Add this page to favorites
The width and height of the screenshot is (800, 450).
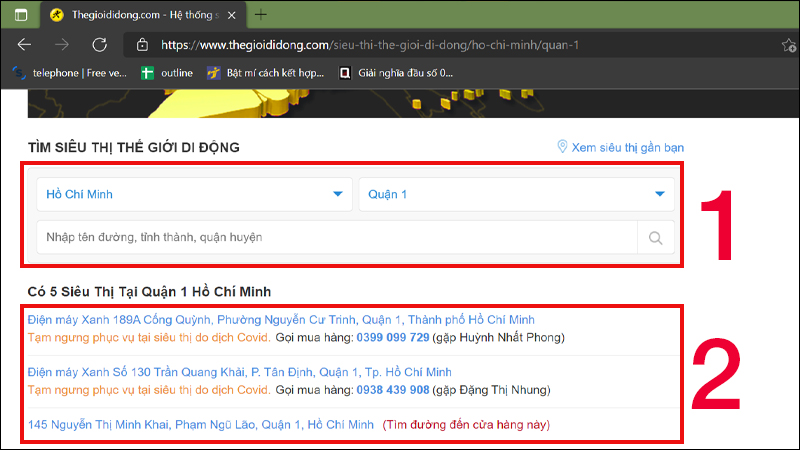point(789,45)
